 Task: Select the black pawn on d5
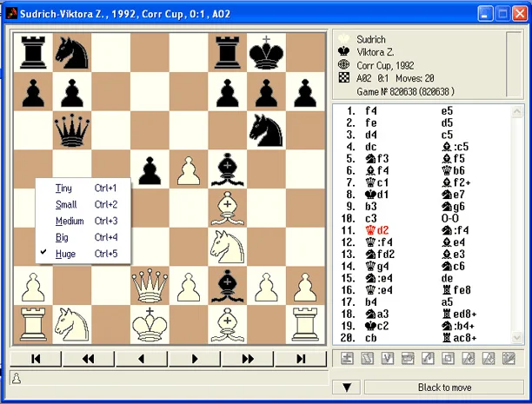pyautogui.click(x=150, y=170)
